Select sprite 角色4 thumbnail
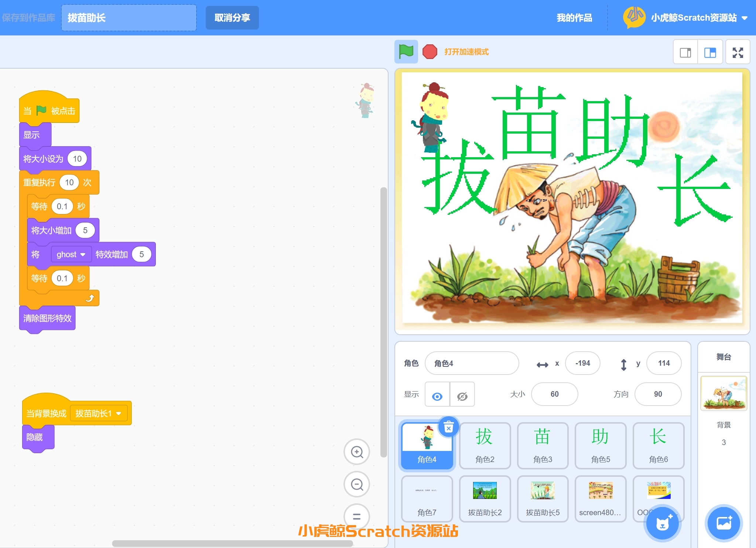756x548 pixels. (427, 446)
